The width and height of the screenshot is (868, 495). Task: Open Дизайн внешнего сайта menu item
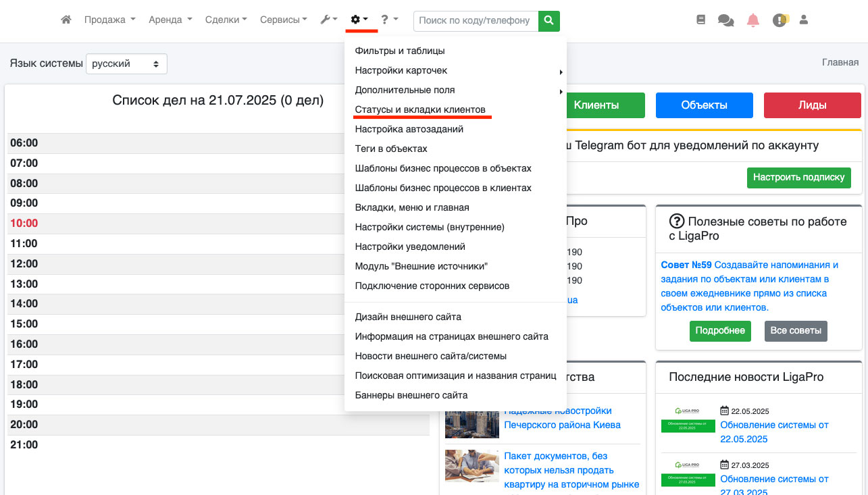pyautogui.click(x=408, y=317)
